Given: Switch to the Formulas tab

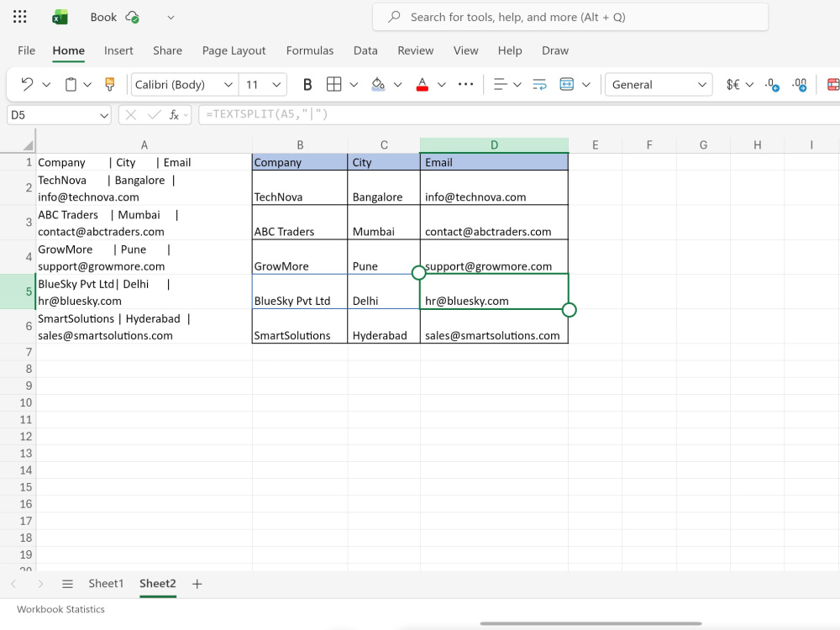Looking at the screenshot, I should [310, 50].
